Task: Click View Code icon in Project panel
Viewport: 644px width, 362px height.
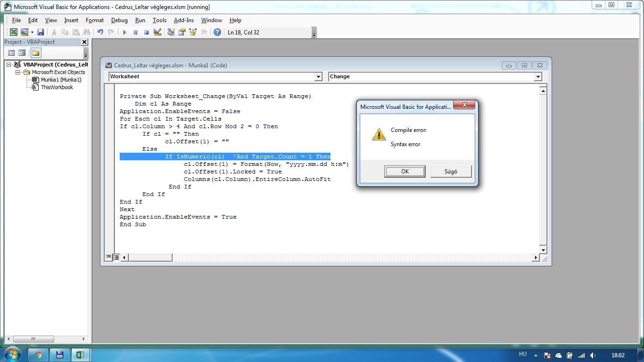Action: click(12, 53)
